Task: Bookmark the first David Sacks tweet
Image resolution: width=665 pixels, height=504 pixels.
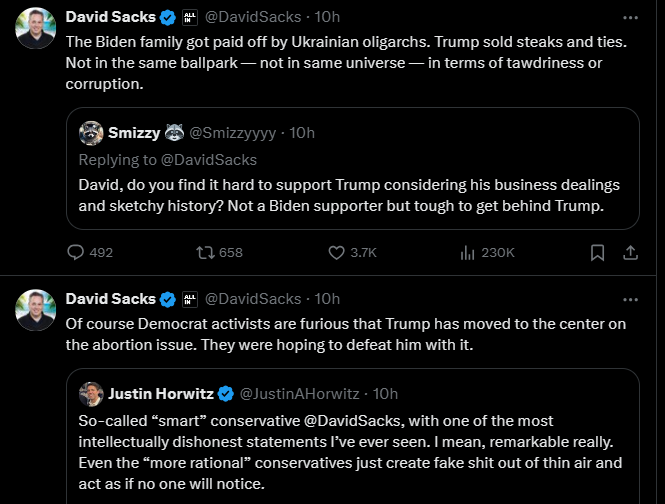Action: click(597, 253)
